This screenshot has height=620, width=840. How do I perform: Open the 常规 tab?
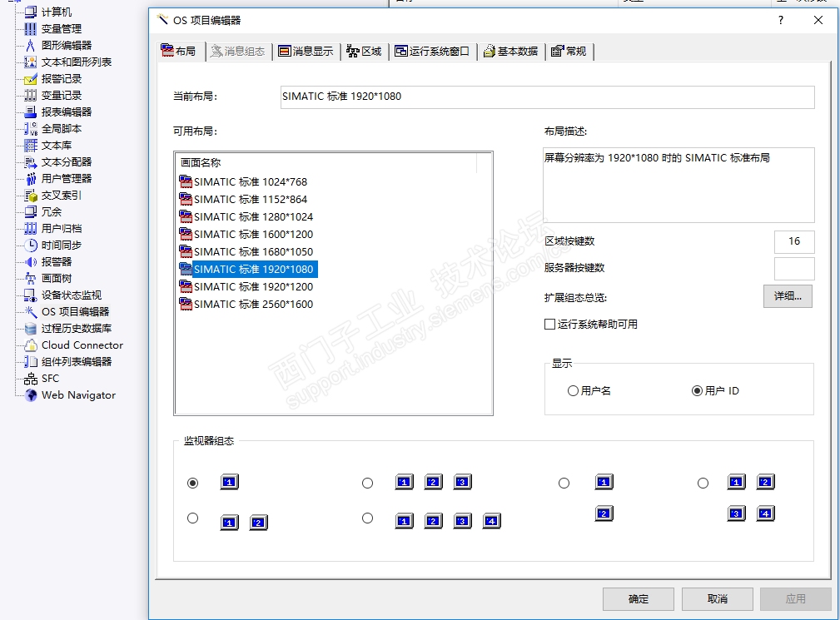coord(569,52)
